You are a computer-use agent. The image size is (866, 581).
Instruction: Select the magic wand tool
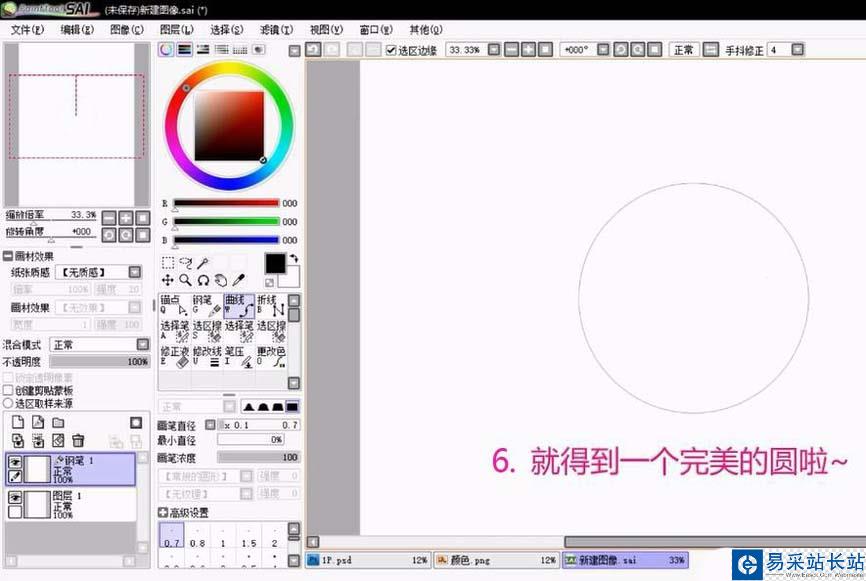pyautogui.click(x=203, y=263)
